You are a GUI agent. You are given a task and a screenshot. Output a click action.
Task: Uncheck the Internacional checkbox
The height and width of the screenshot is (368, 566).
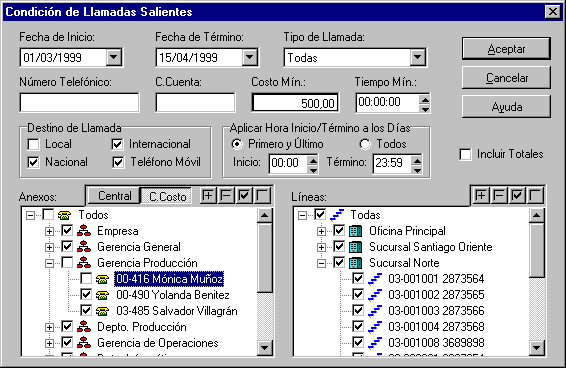pyautogui.click(x=117, y=144)
